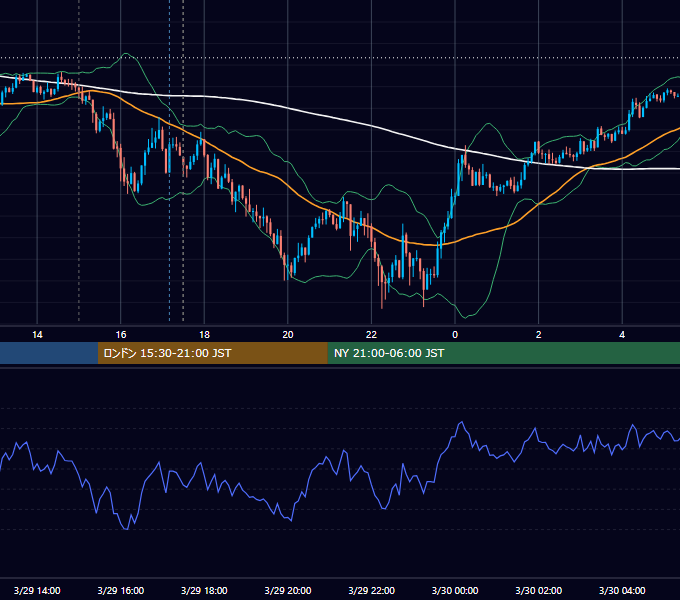
Task: Click the 3/29 20:00 date label
Action: pyautogui.click(x=288, y=590)
